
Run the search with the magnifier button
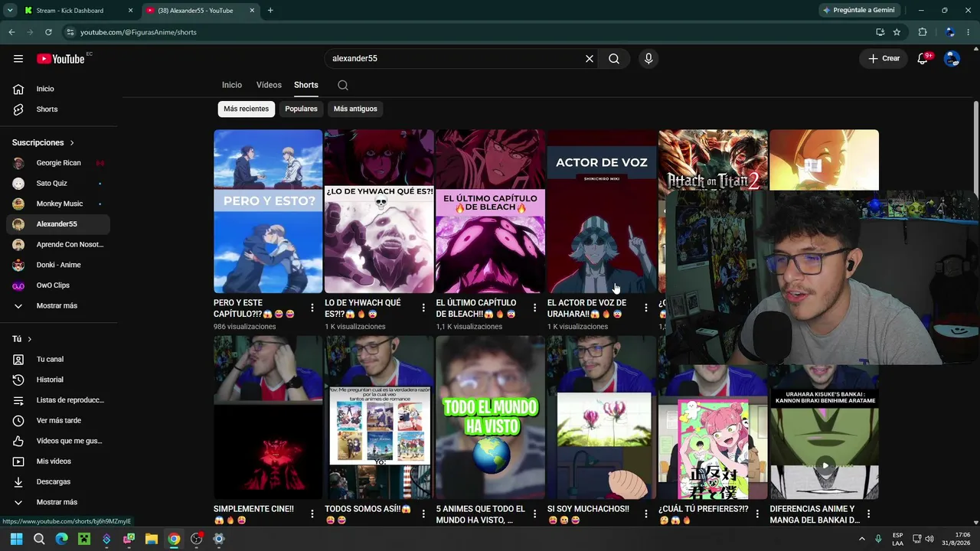point(614,59)
